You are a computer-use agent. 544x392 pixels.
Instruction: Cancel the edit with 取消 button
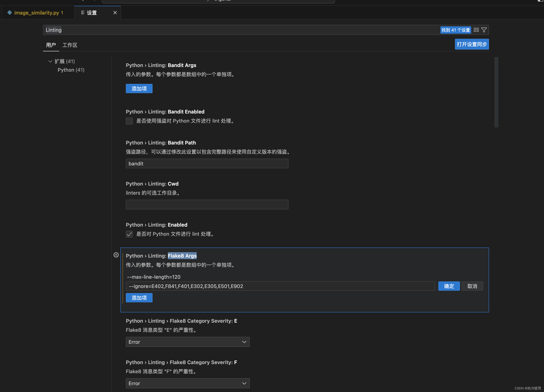click(x=472, y=286)
